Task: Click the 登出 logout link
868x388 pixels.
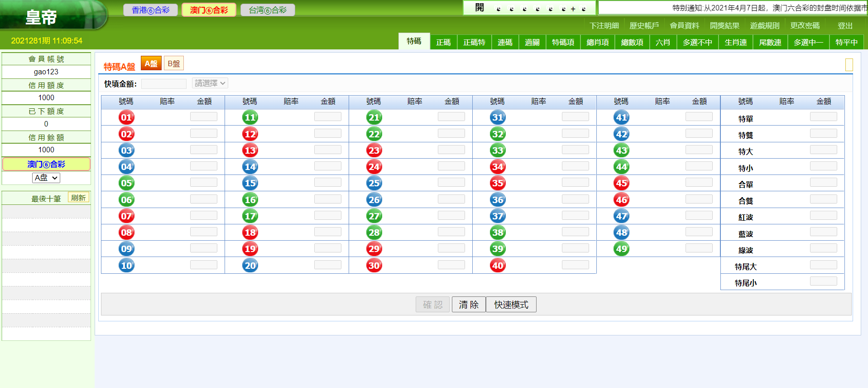Action: pyautogui.click(x=845, y=26)
